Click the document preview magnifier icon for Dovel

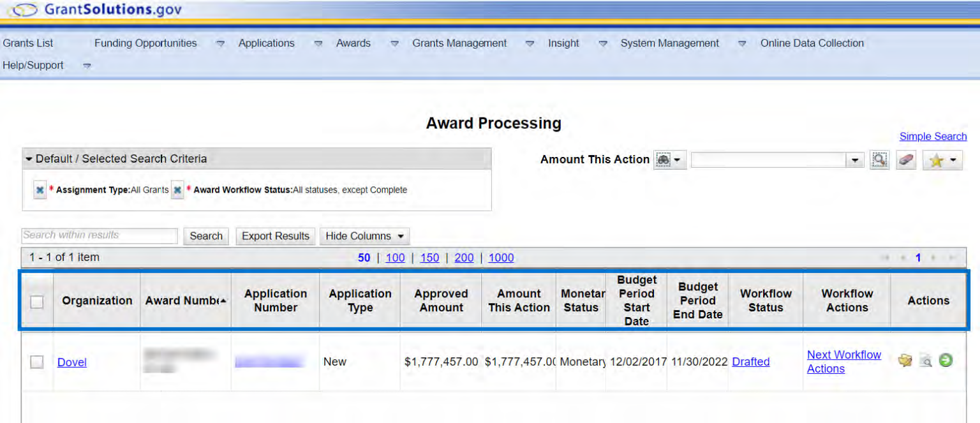pos(925,361)
